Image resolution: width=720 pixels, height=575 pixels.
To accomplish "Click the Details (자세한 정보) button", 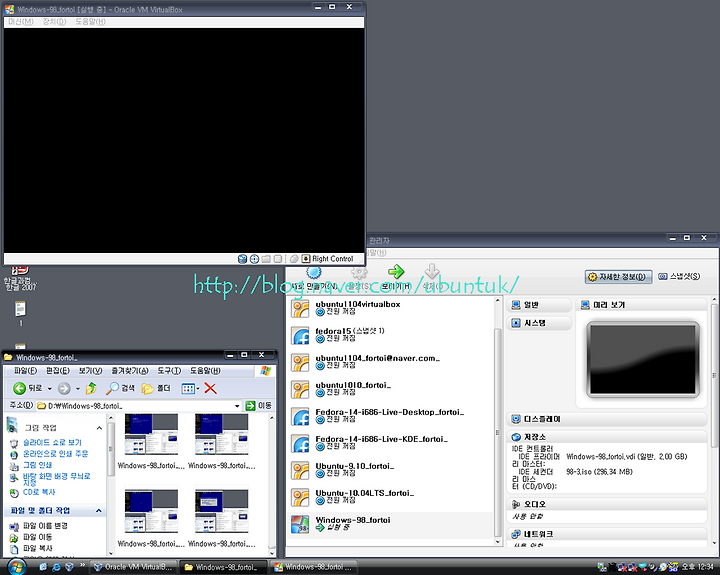I will (x=618, y=276).
